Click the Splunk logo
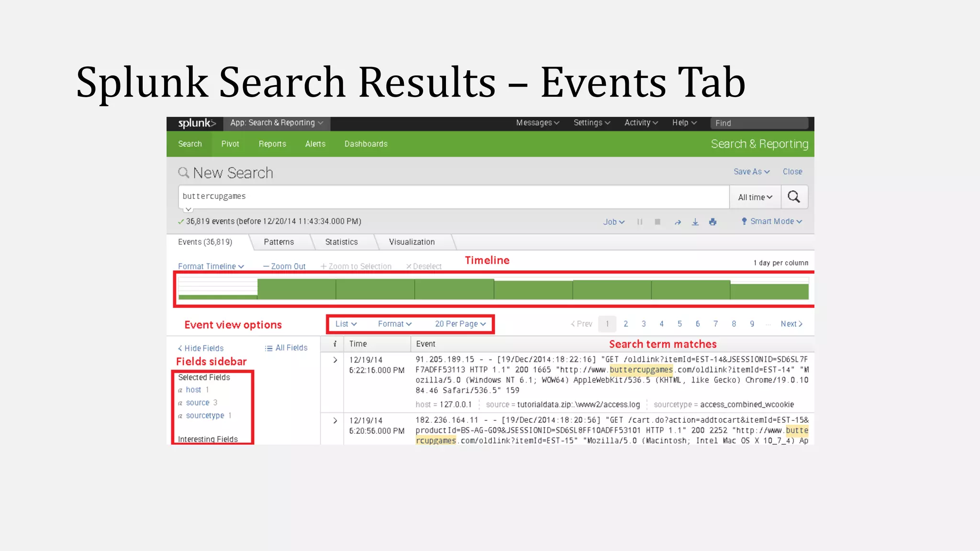Image resolution: width=980 pixels, height=551 pixels. click(x=197, y=123)
